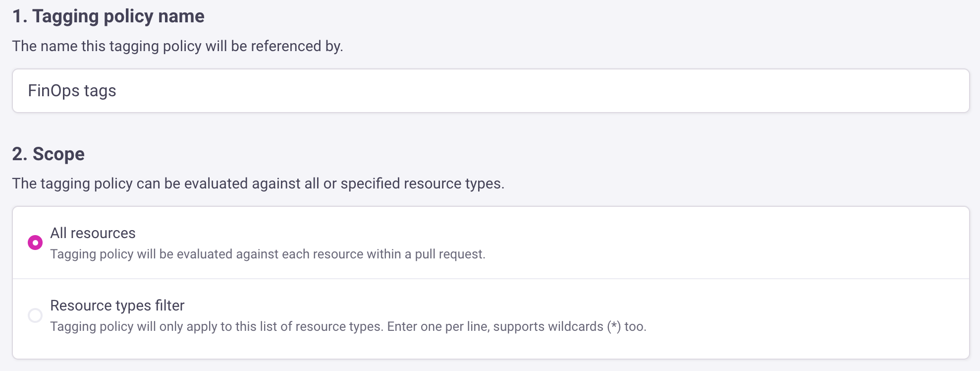Click the Resource types filter description text

349,326
